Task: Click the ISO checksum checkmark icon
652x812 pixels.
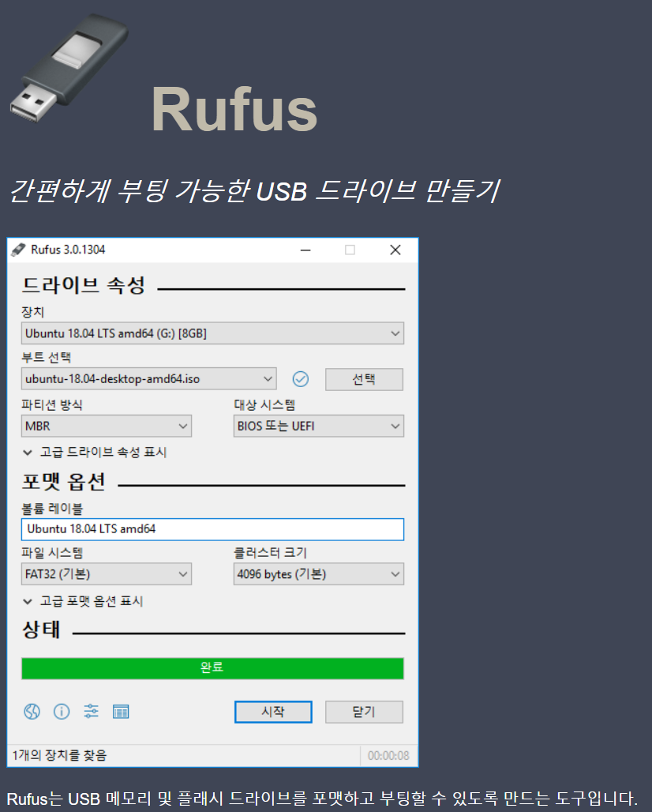Action: point(300,379)
